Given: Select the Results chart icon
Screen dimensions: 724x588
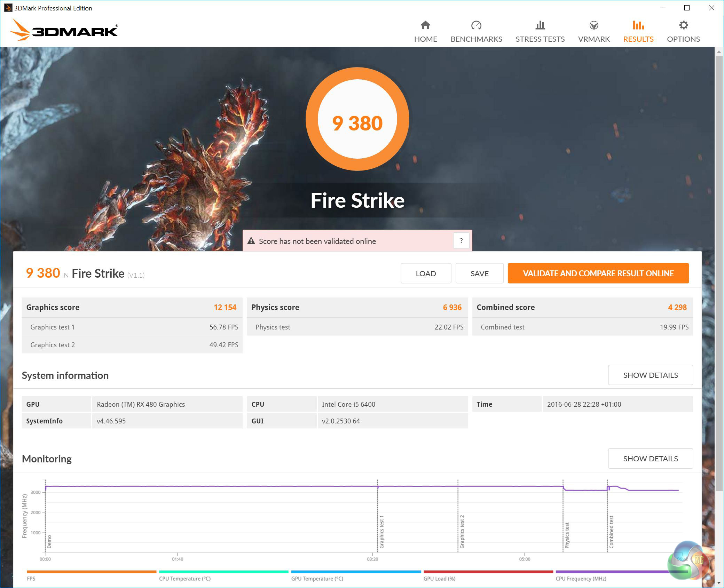Looking at the screenshot, I should 638,25.
